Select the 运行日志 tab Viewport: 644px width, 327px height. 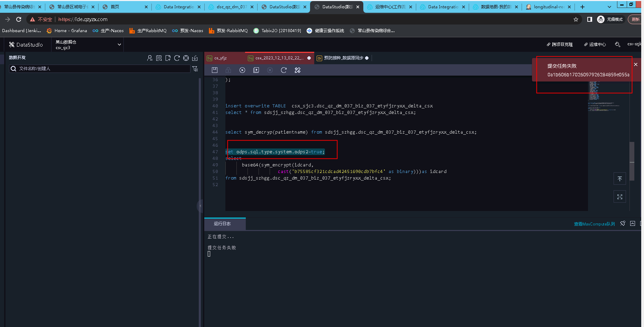(225, 224)
